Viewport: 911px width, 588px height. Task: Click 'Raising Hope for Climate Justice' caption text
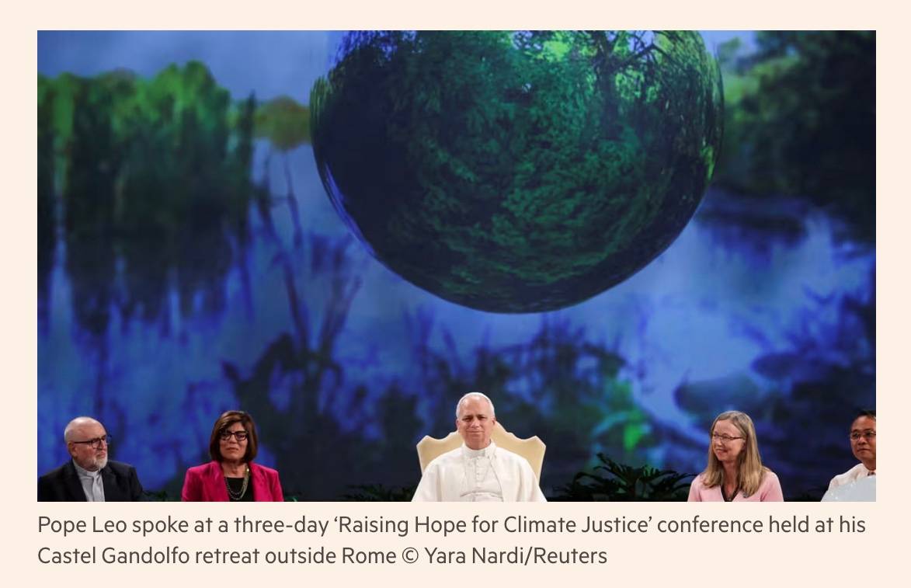[492, 525]
